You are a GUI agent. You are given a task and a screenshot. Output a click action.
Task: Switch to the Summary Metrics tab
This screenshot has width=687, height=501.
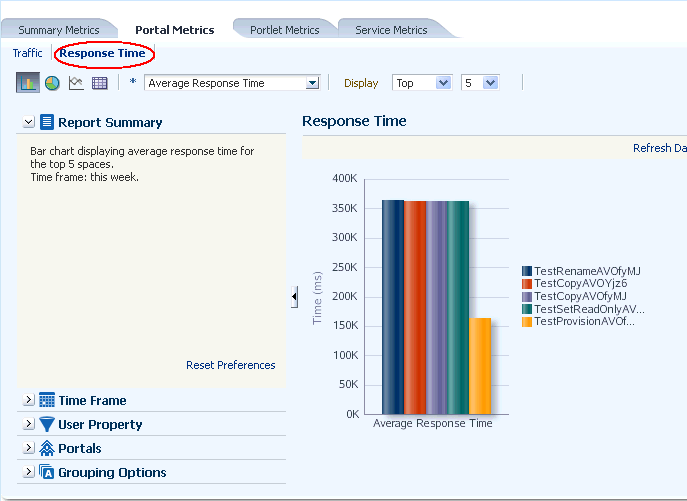point(59,30)
